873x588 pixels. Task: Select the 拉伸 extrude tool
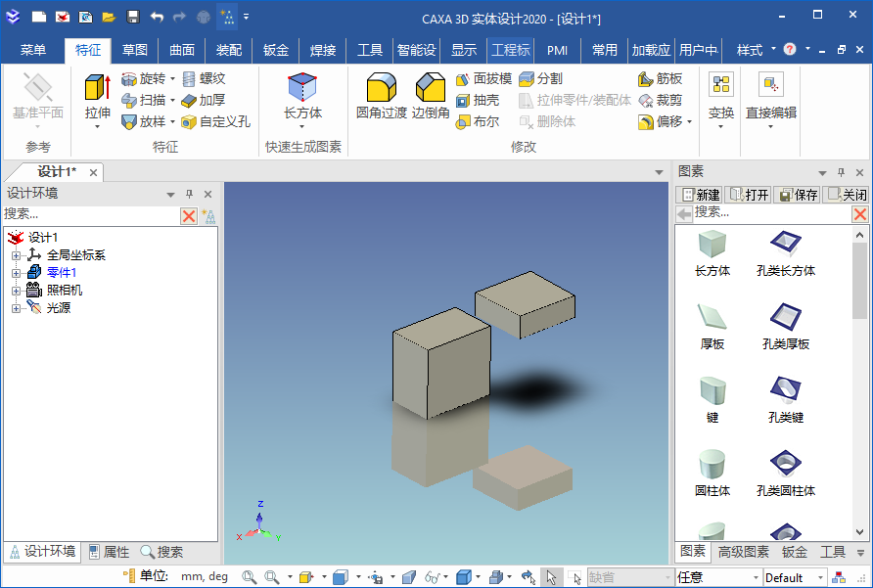click(98, 98)
